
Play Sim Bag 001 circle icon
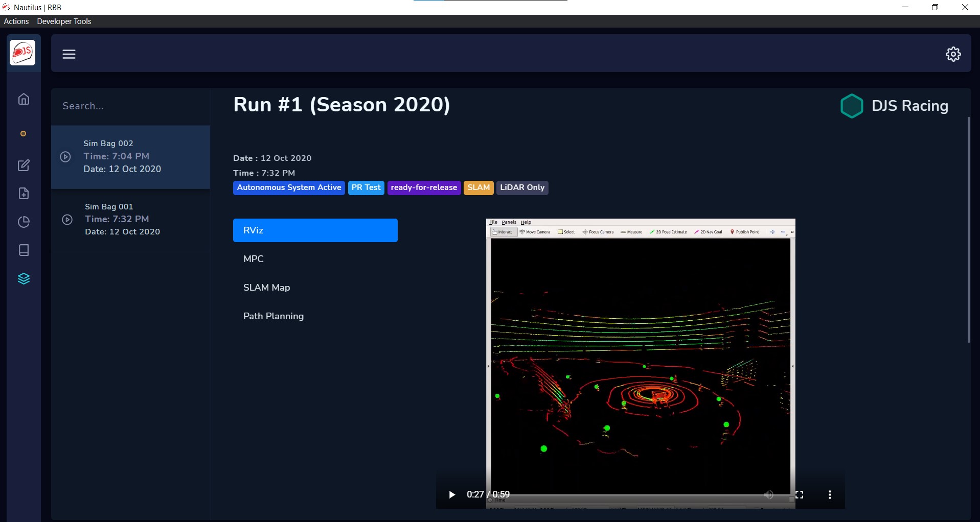point(67,220)
